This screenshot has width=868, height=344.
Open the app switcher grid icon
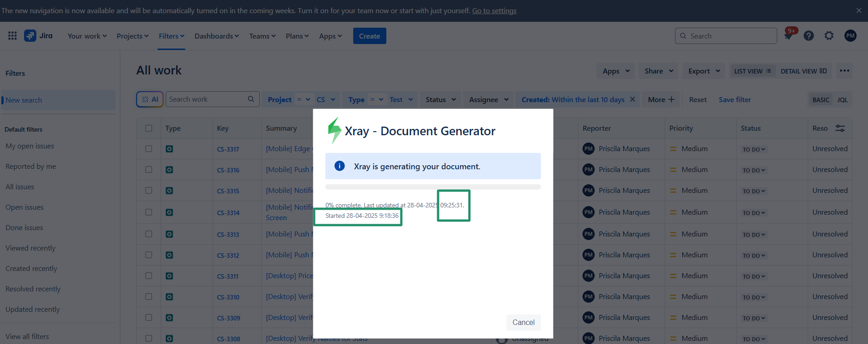click(x=12, y=36)
